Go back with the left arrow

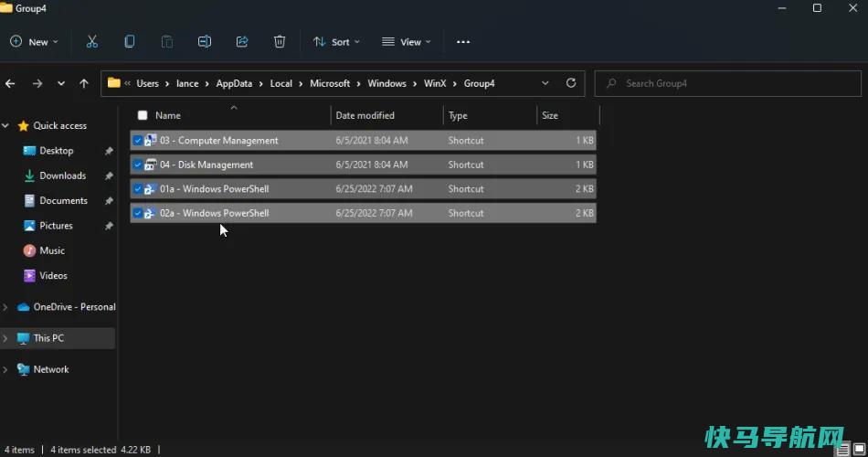point(10,84)
